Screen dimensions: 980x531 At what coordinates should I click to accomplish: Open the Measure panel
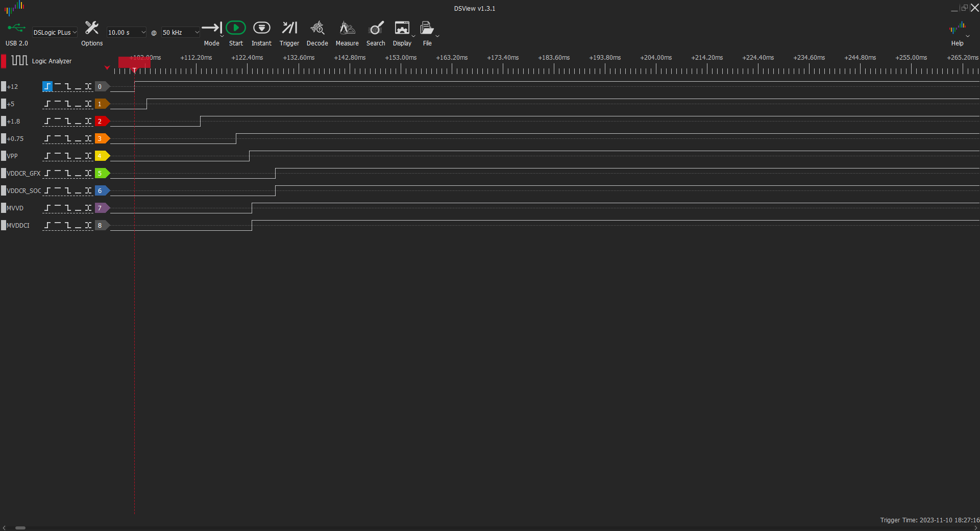tap(347, 28)
